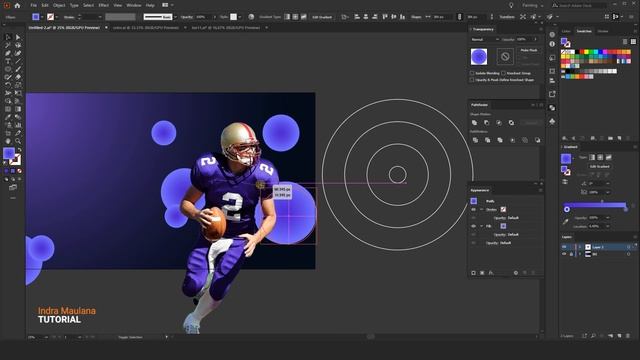Click the Unite icon in Pathfinder
640x360 pixels.
point(474,122)
